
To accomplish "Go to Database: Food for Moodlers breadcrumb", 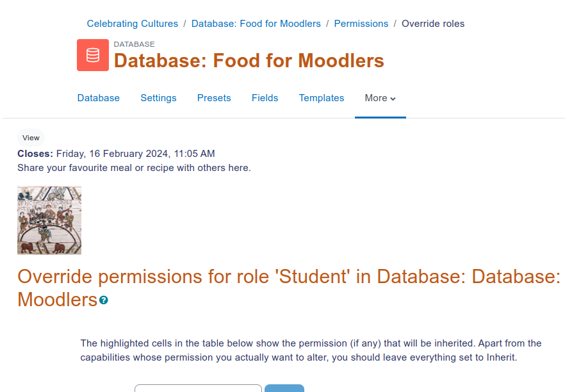I will (256, 24).
